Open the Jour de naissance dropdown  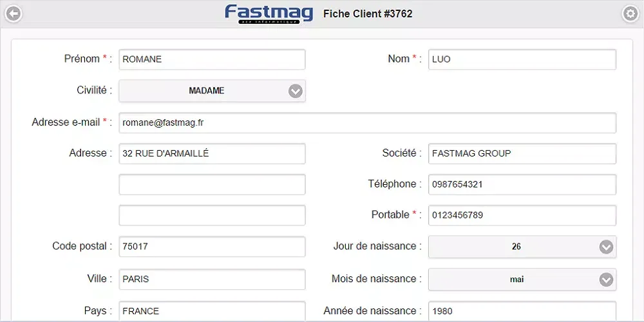pos(522,247)
